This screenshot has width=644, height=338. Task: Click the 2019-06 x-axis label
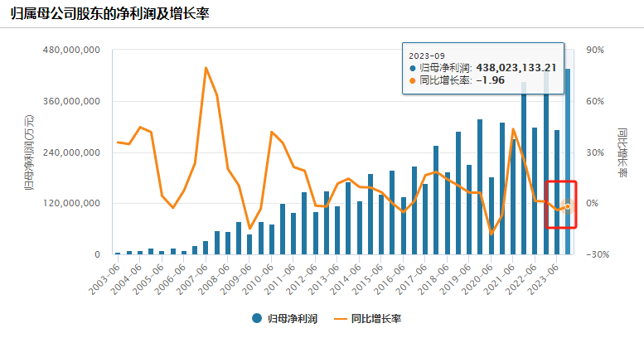click(x=455, y=279)
